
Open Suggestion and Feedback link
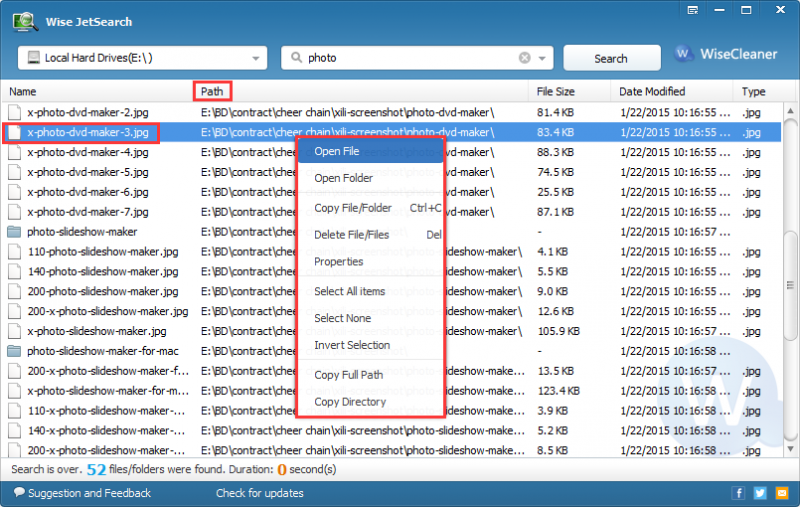89,493
